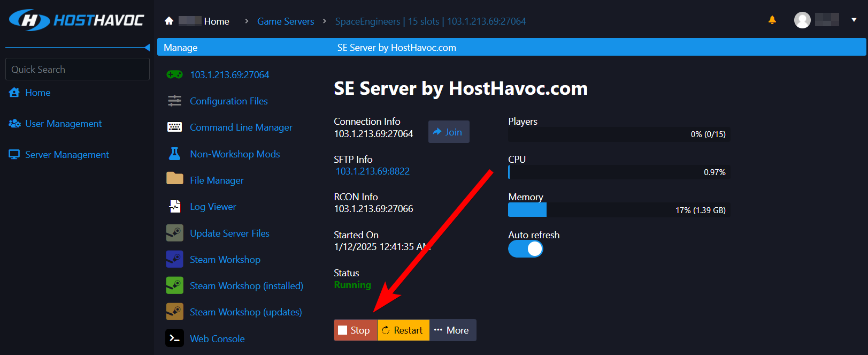Focus the Quick Search field

78,69
